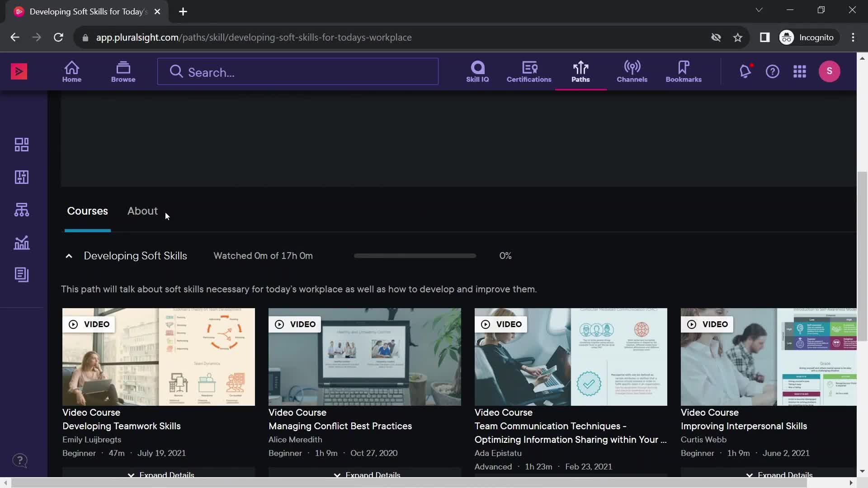Click the 'Watched 0m of 17h 0m' text
Viewport: 868px width, 488px height.
pos(263,256)
